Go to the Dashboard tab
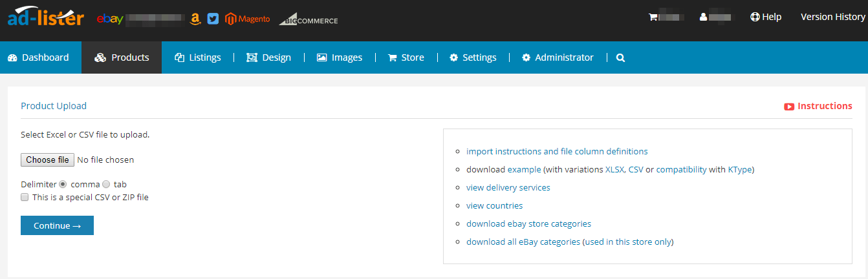 [38, 57]
